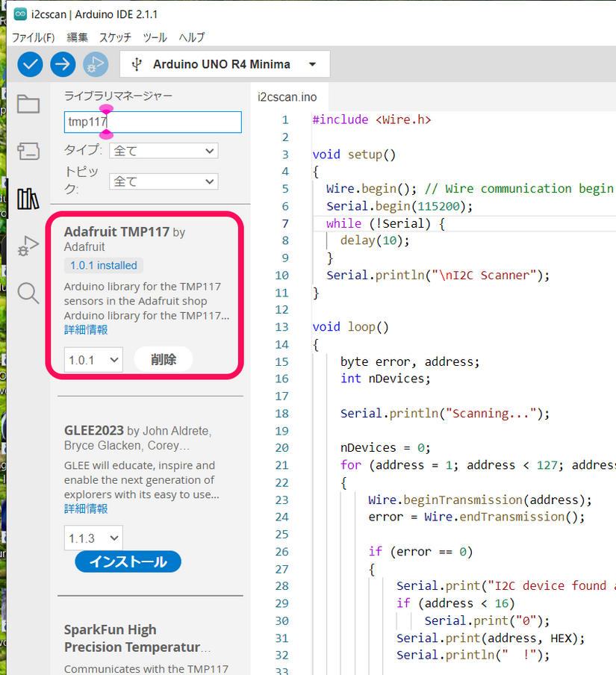Expand the タイプ filter dropdown

pyautogui.click(x=164, y=151)
